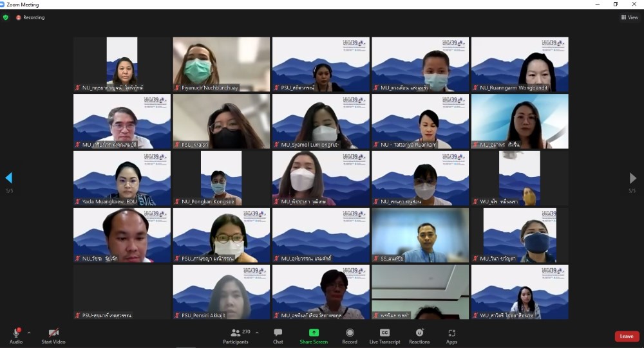Screen dimensions: 644x348
Task: Open the View layout menu
Action: tap(629, 17)
